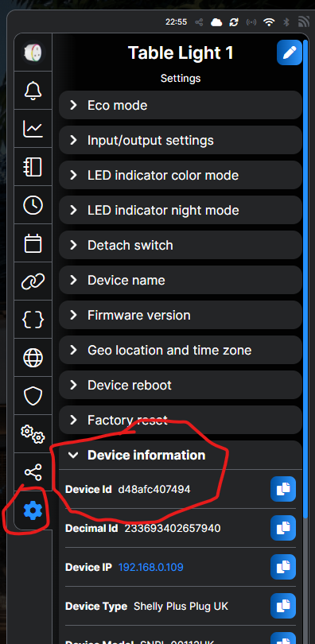Open the scripts curly braces icon
The height and width of the screenshot is (644, 315).
pyautogui.click(x=33, y=320)
